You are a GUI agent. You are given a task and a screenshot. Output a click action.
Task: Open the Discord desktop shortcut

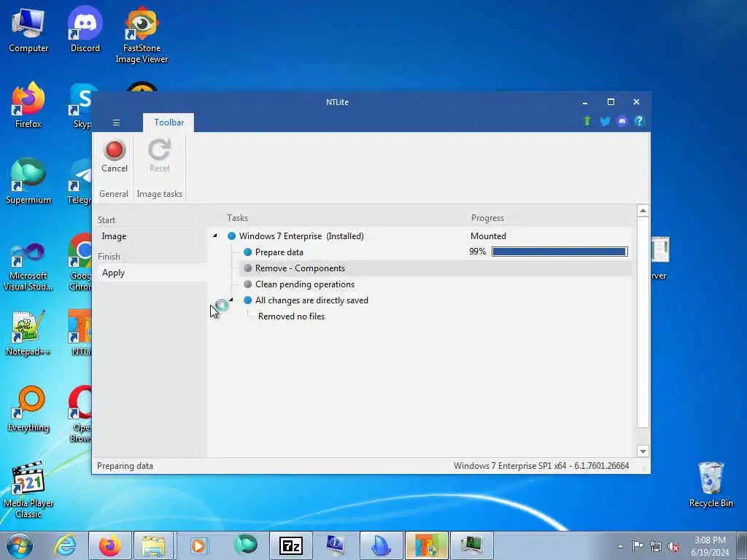pos(85,30)
